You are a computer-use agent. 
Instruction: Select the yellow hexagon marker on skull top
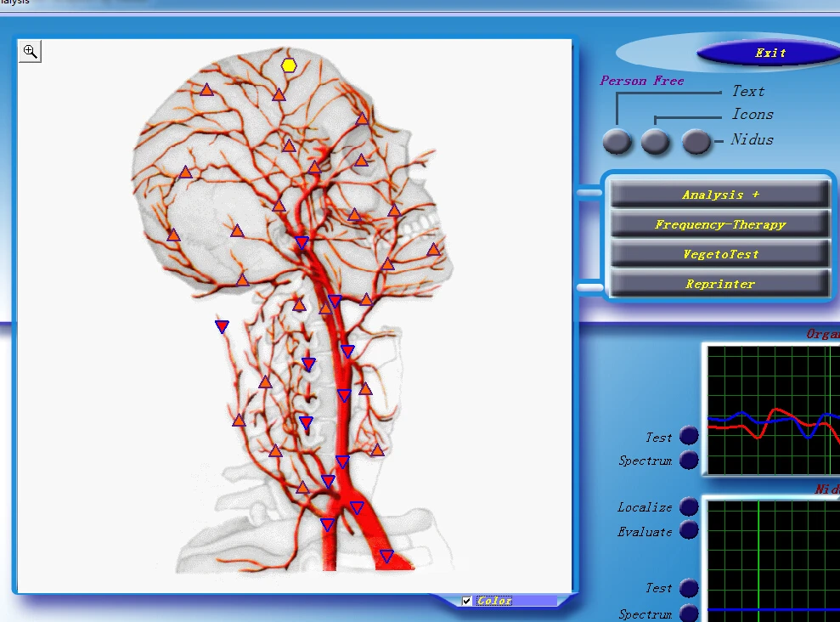coord(289,65)
